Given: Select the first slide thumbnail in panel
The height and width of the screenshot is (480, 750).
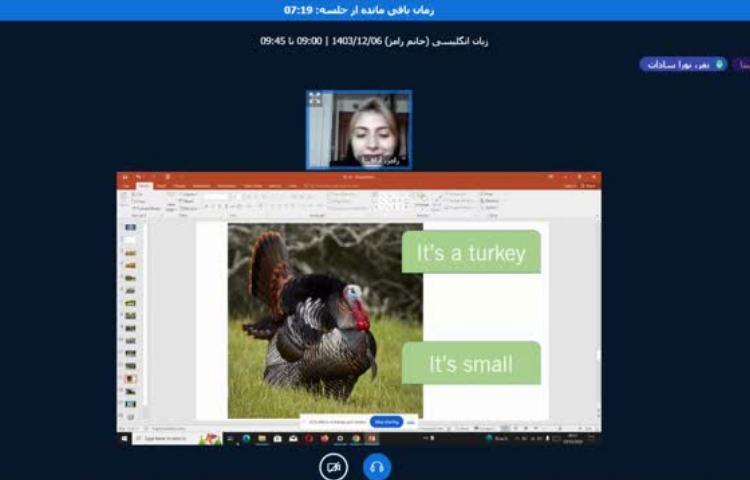Looking at the screenshot, I should pos(130,228).
